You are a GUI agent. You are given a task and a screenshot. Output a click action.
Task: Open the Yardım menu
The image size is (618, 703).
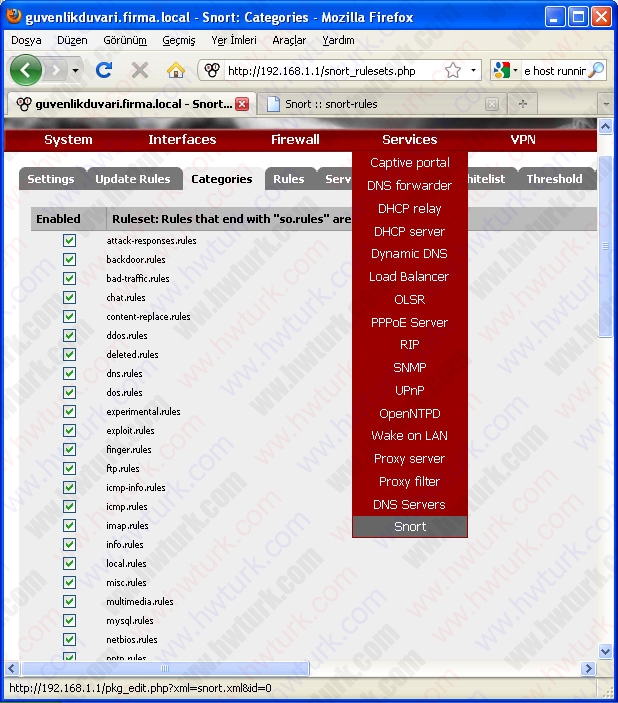point(338,40)
